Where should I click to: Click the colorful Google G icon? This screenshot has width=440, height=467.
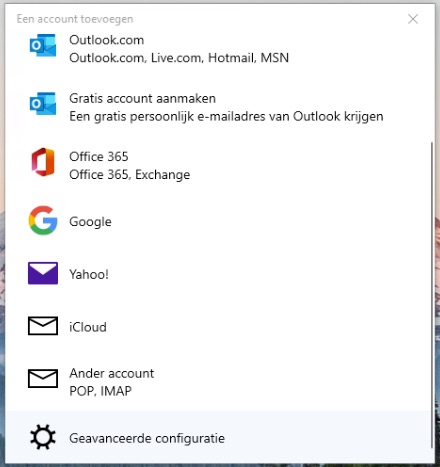[x=43, y=220]
